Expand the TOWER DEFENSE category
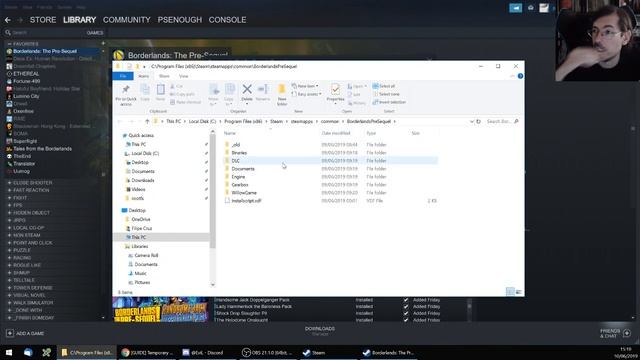 point(9,288)
